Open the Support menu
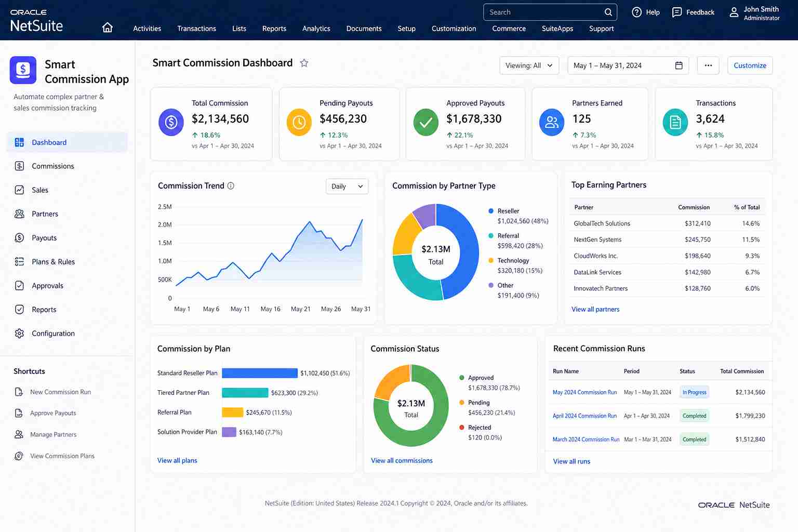The width and height of the screenshot is (798, 532). 602,29
